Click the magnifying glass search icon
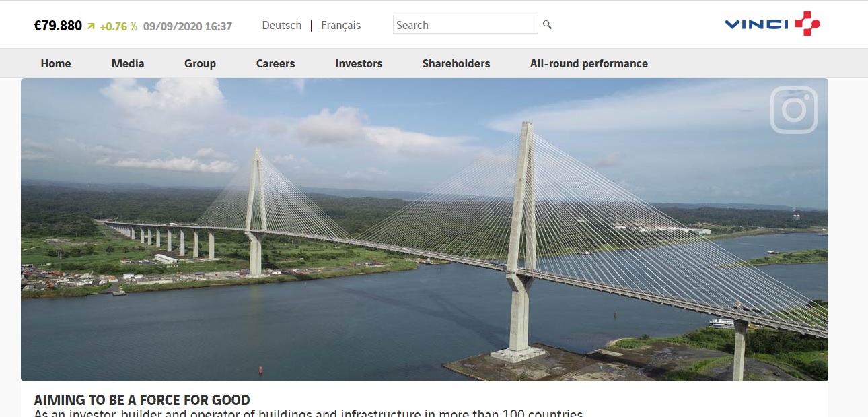The width and height of the screenshot is (868, 417). (x=547, y=25)
